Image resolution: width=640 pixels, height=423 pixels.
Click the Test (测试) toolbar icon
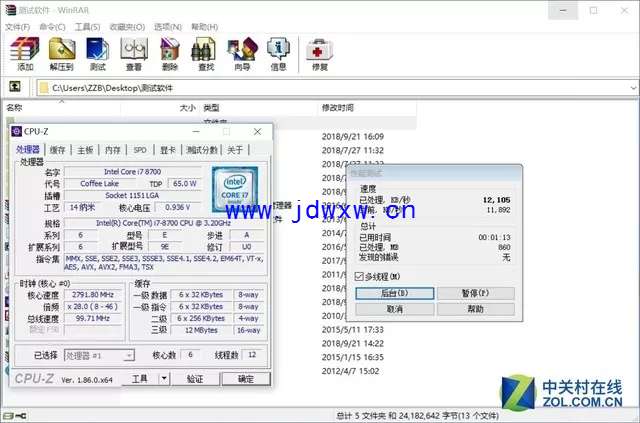tap(98, 53)
